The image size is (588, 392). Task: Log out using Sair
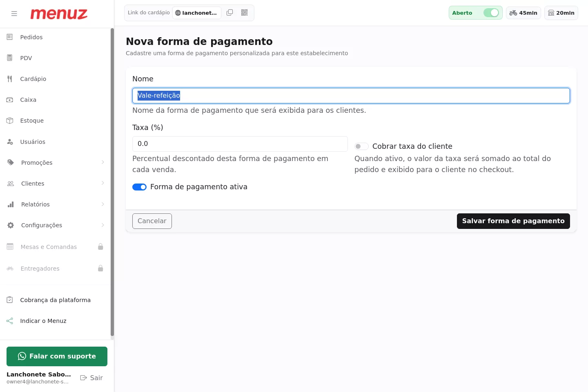91,378
